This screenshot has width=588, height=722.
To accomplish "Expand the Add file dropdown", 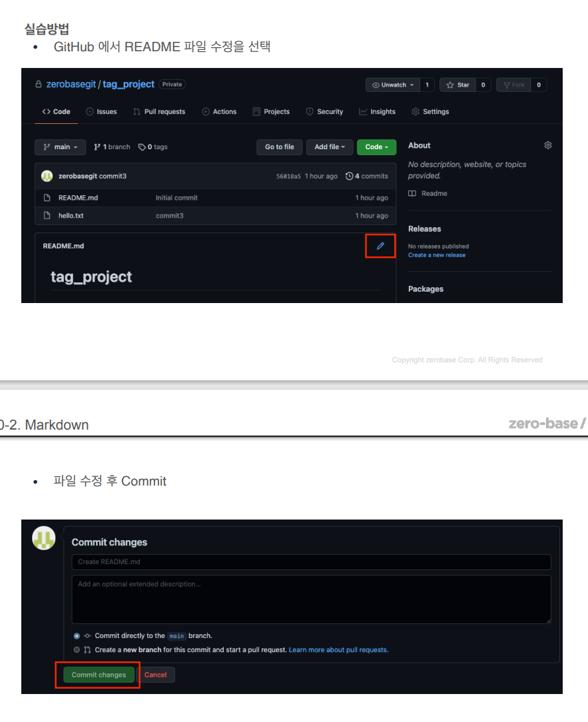I will (x=330, y=147).
